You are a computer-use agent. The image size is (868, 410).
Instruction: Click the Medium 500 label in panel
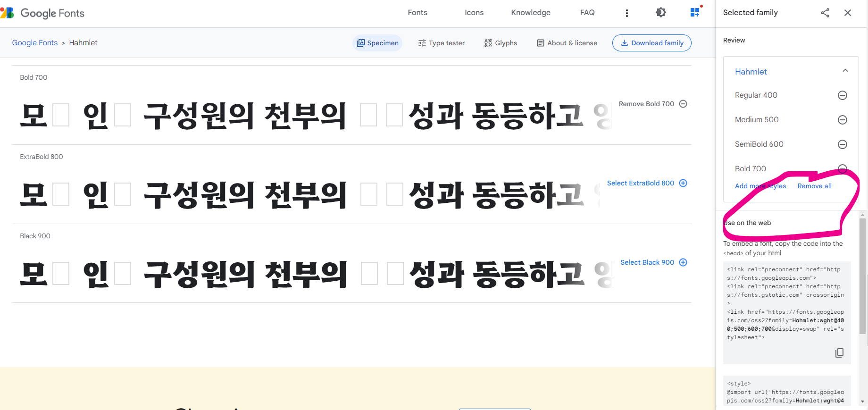coord(757,120)
